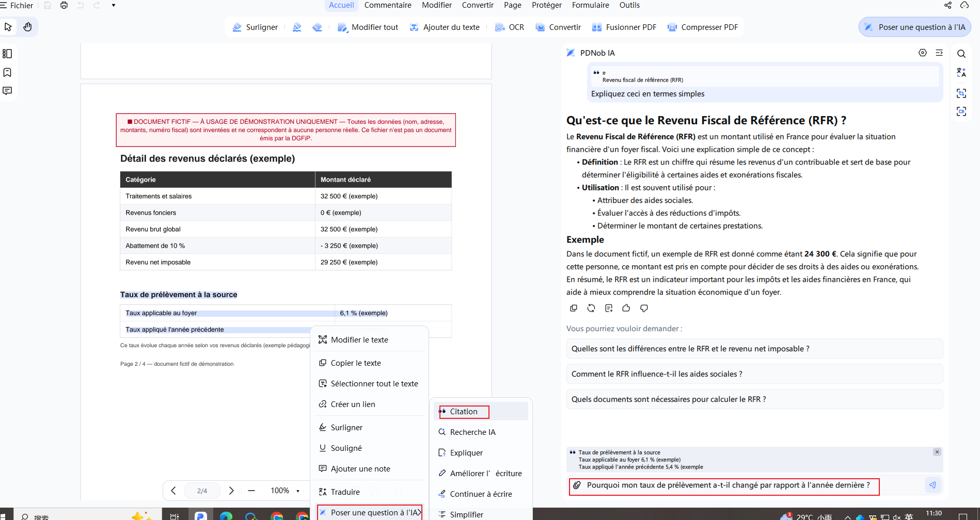This screenshot has width=980, height=520.
Task: Click the save icon next to Fichier
Action: 48,5
